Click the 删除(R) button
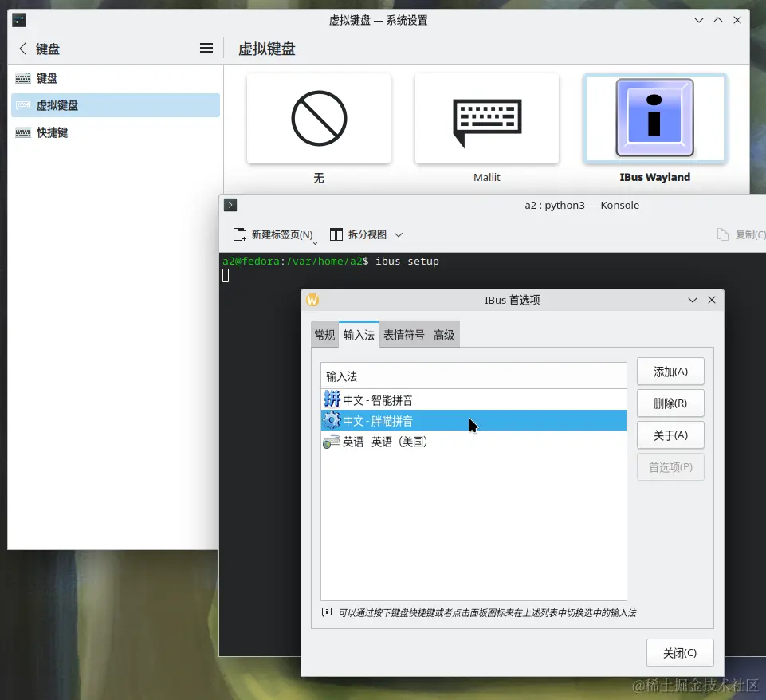 [x=670, y=403]
